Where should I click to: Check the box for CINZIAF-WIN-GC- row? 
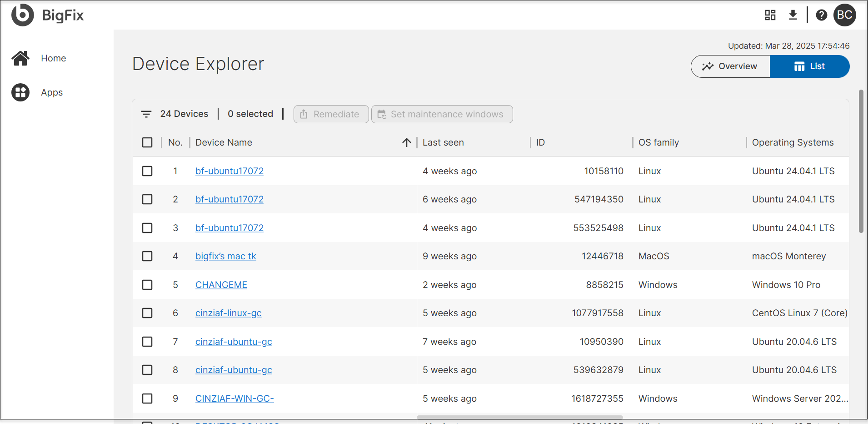147,399
